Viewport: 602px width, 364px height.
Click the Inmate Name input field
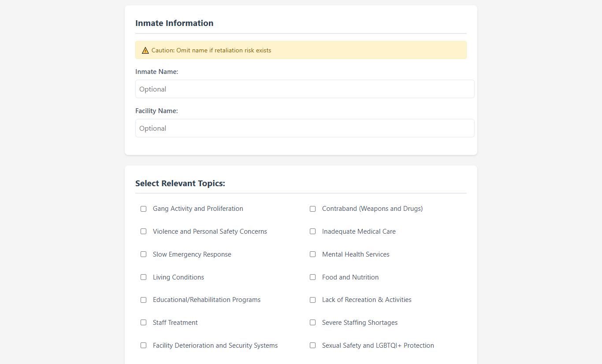tap(305, 89)
